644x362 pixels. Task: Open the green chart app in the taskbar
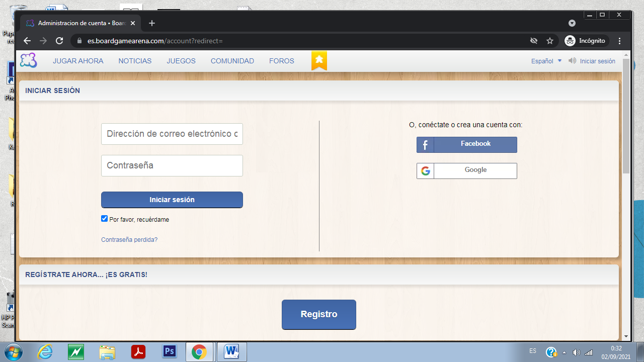click(76, 352)
